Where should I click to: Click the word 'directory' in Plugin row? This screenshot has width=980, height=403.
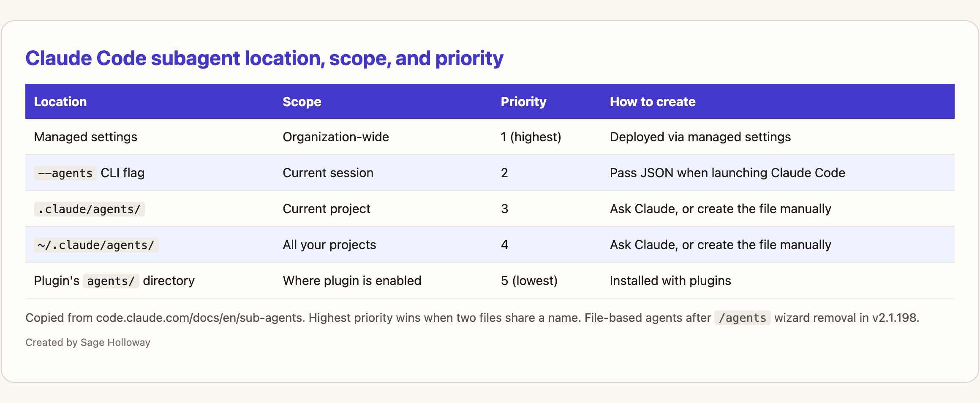coord(169,281)
